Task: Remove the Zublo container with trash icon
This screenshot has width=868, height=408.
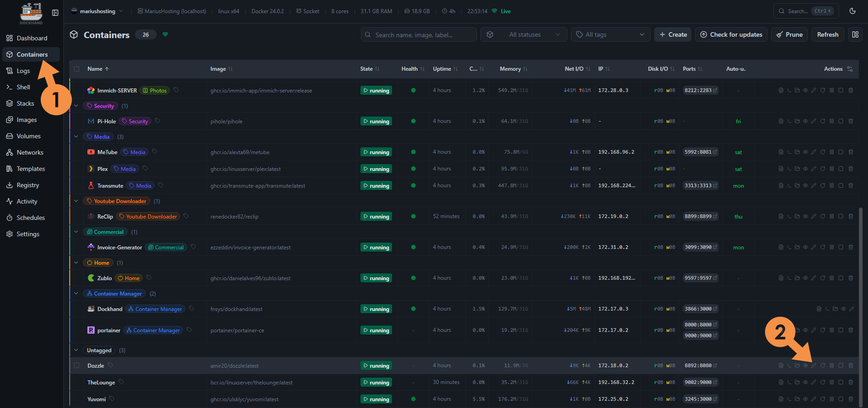Action: tap(851, 278)
